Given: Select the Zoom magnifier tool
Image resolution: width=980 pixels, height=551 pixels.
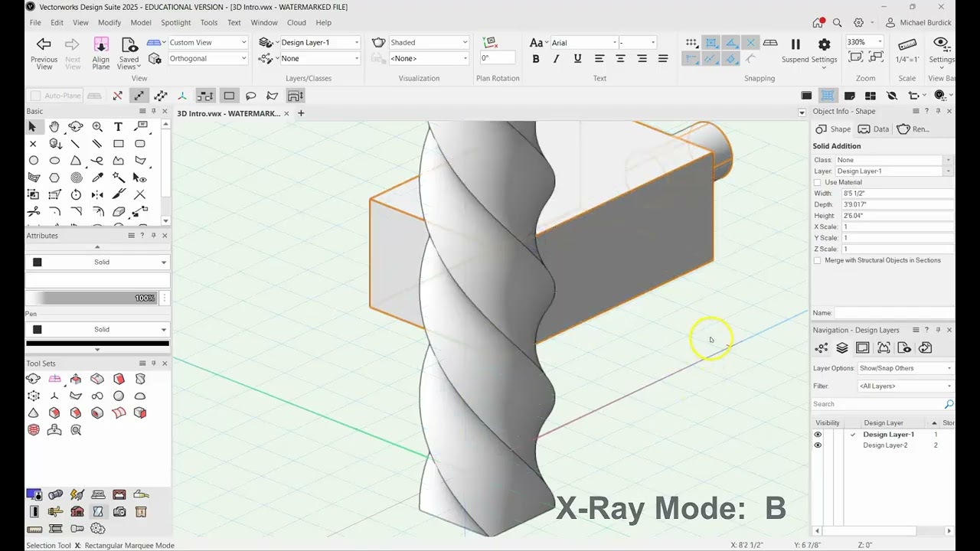Looking at the screenshot, I should [x=97, y=127].
